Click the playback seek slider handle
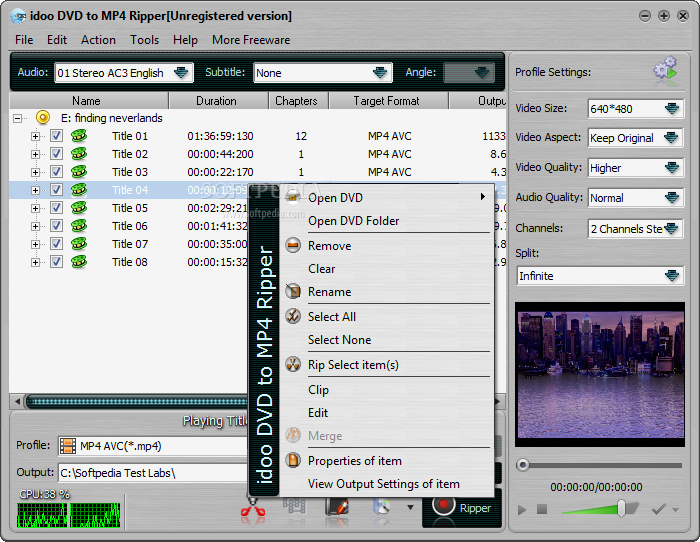700x542 pixels. (x=523, y=465)
